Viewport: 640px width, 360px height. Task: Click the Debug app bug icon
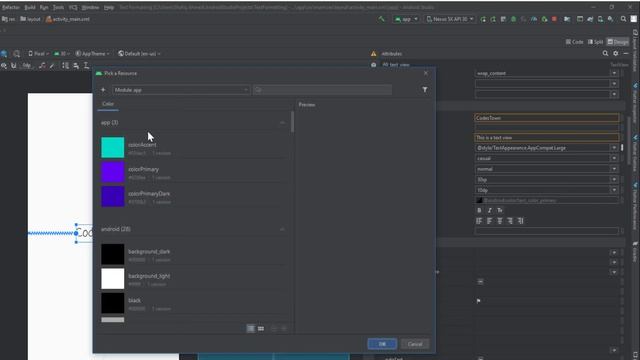coord(513,19)
